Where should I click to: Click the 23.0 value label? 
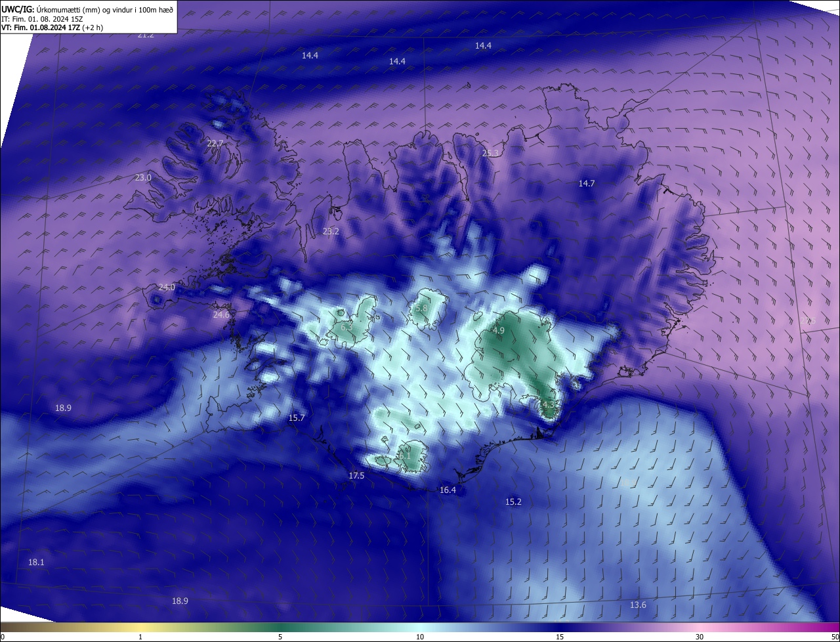coord(143,178)
